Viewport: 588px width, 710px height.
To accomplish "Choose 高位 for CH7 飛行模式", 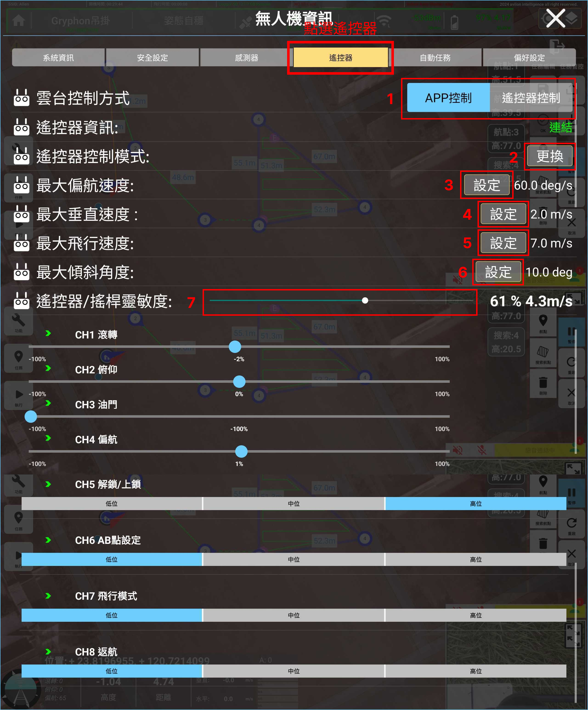I will 476,615.
